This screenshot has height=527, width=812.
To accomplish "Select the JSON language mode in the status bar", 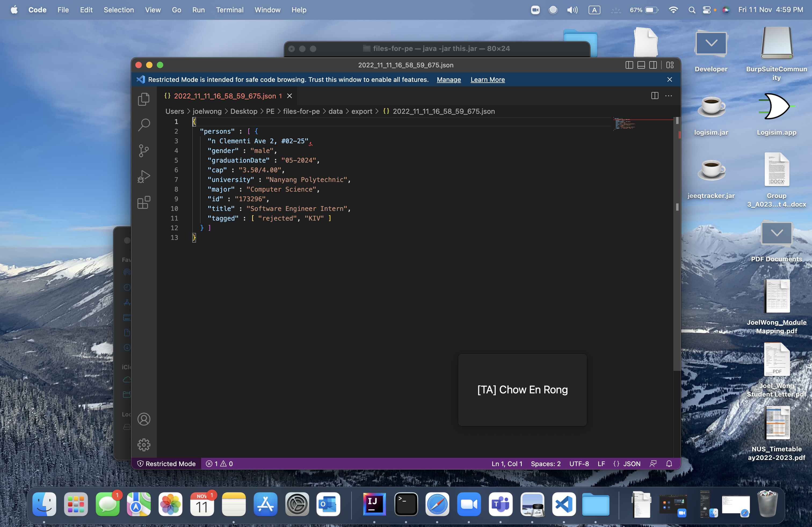I will click(x=632, y=464).
